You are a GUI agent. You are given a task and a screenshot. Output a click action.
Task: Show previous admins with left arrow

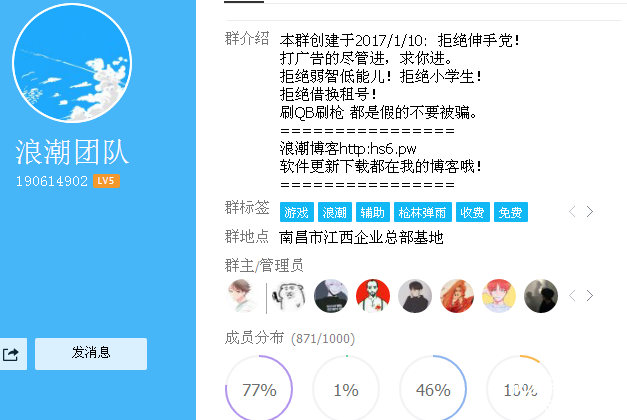[572, 296]
